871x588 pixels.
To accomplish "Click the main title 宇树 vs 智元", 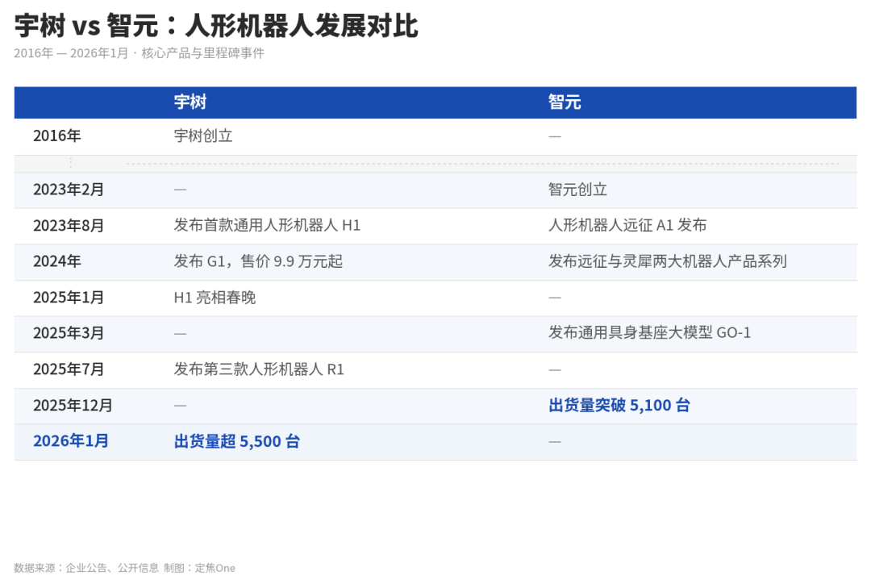I will coord(215,25).
